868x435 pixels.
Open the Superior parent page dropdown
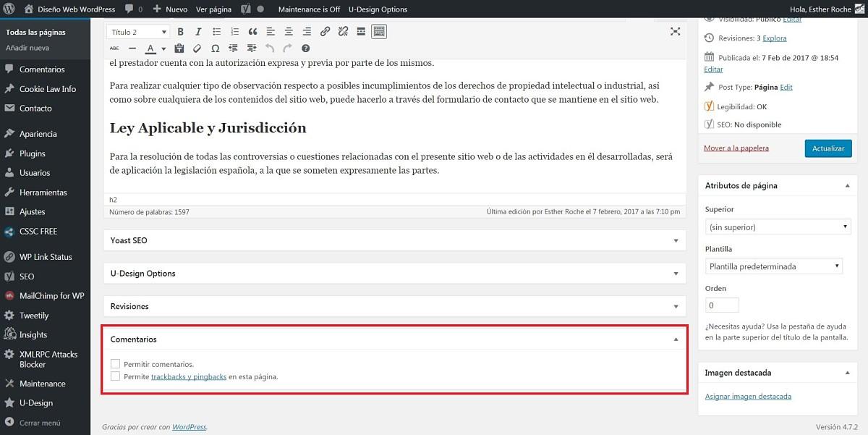(x=777, y=227)
